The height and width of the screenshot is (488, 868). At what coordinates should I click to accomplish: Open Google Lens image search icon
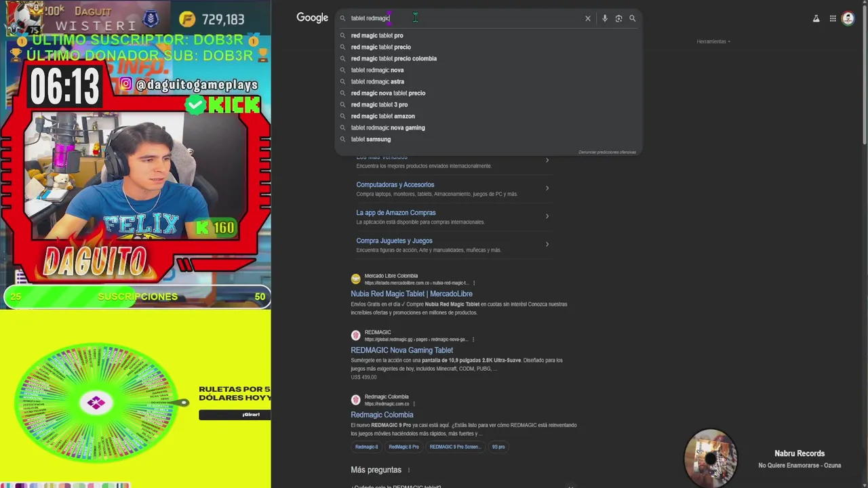(618, 18)
